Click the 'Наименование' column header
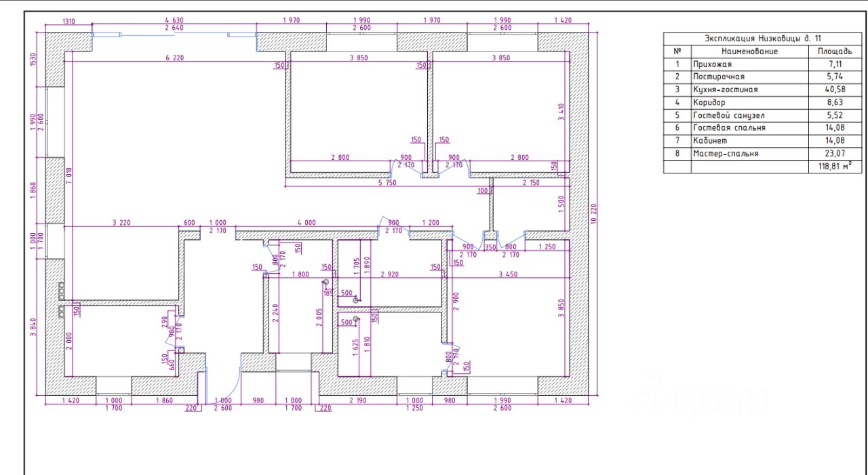Viewport: 868px width, 475px height. (x=749, y=51)
